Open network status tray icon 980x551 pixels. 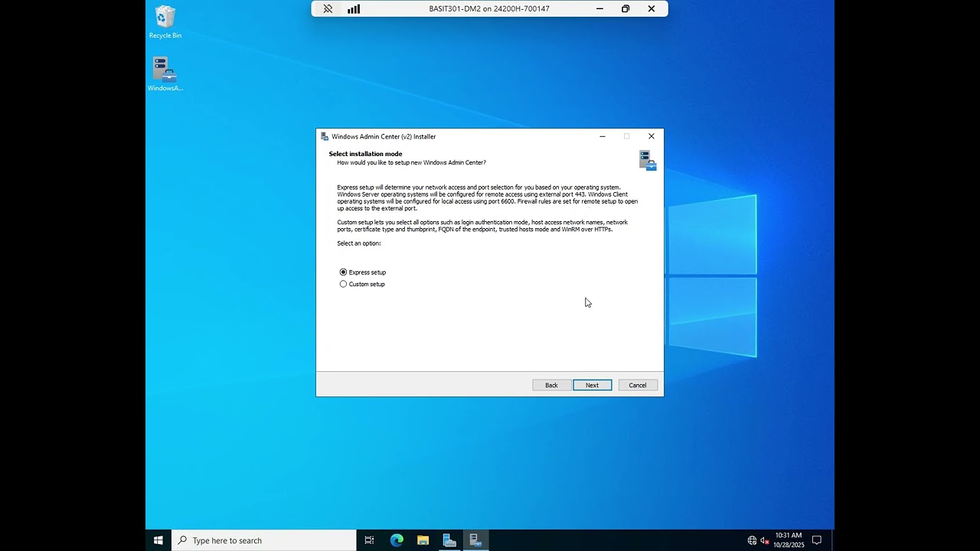tap(752, 540)
